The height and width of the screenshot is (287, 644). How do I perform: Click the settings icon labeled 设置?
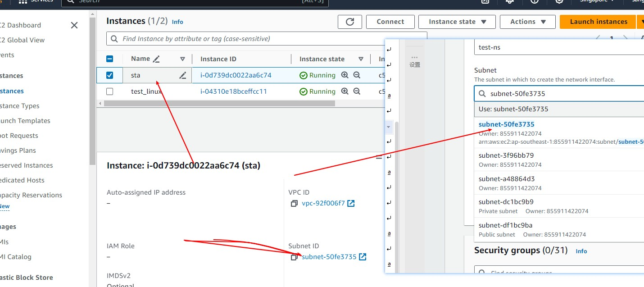click(415, 62)
